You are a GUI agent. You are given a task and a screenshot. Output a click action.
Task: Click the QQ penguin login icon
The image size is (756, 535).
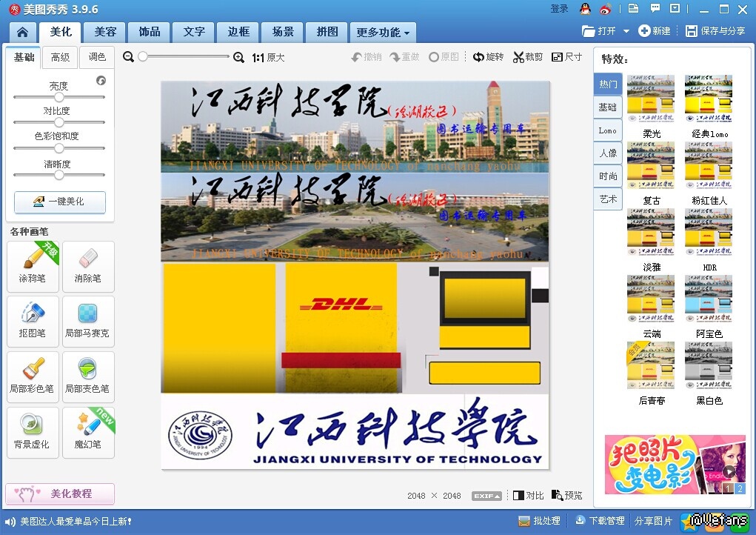tap(585, 9)
